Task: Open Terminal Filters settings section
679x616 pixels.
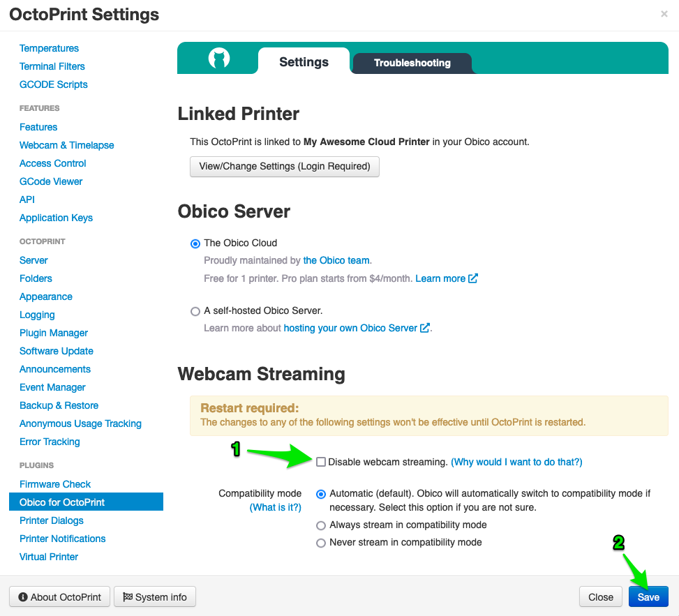Action: [x=52, y=66]
